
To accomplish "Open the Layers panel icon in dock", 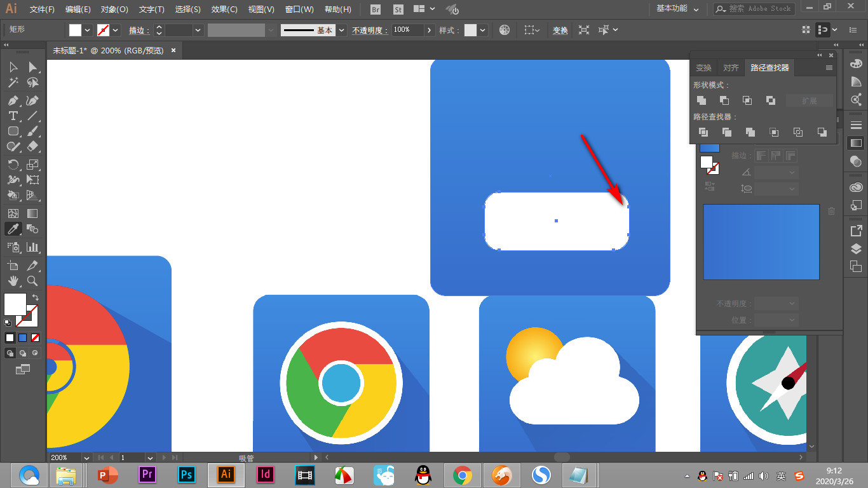I will (x=856, y=248).
